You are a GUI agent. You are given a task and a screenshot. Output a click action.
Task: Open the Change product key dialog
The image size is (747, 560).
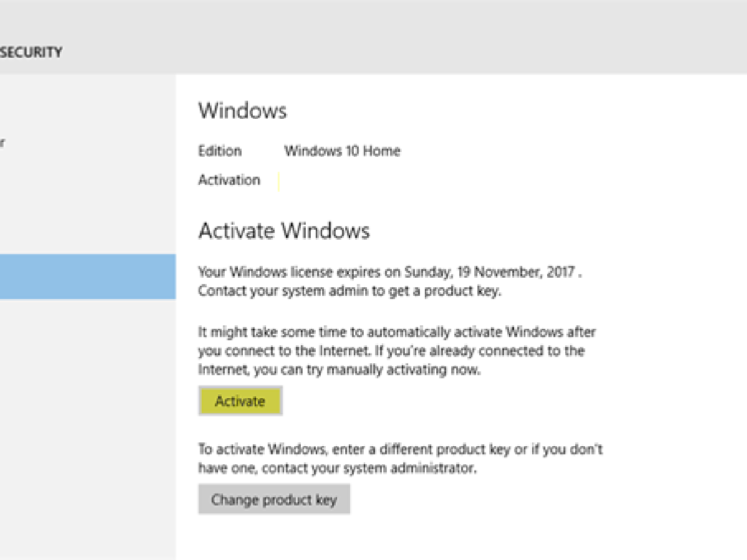274,499
